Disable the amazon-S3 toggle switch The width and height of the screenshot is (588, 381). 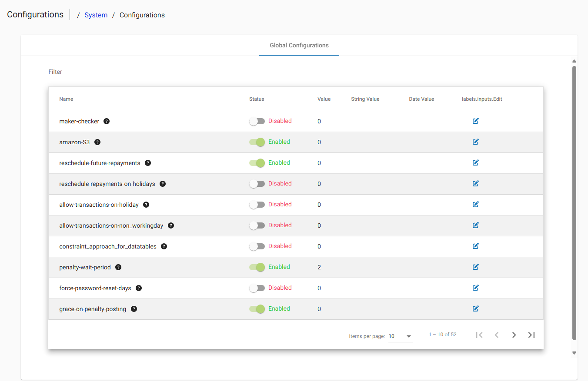[x=257, y=142]
